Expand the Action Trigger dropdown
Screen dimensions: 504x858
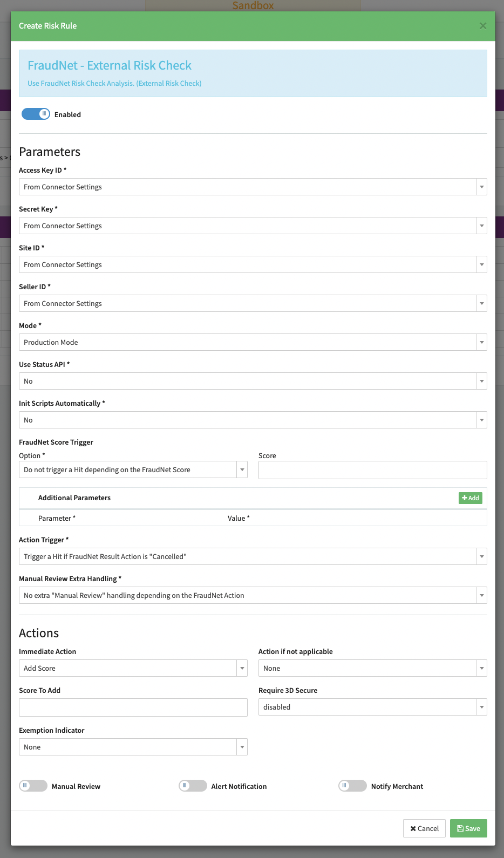click(x=253, y=556)
